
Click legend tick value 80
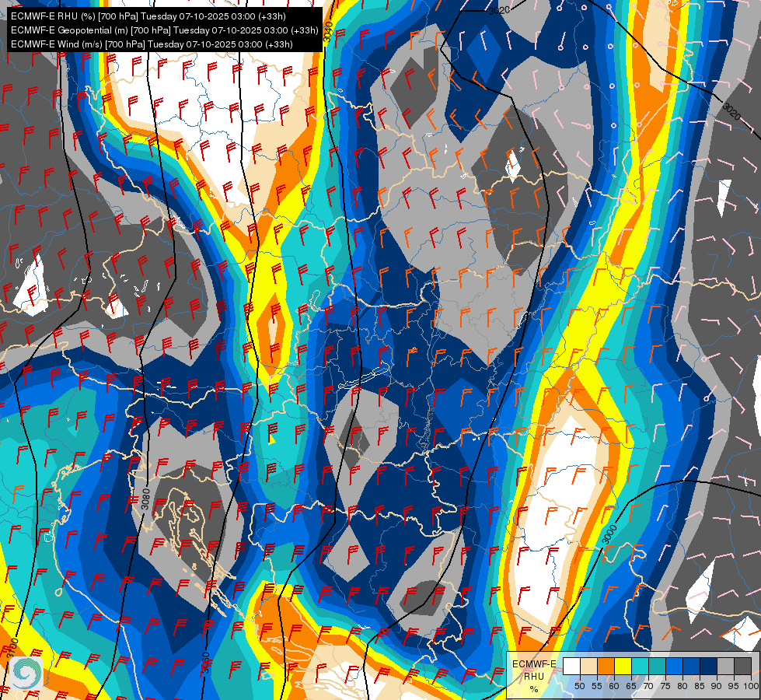682,686
